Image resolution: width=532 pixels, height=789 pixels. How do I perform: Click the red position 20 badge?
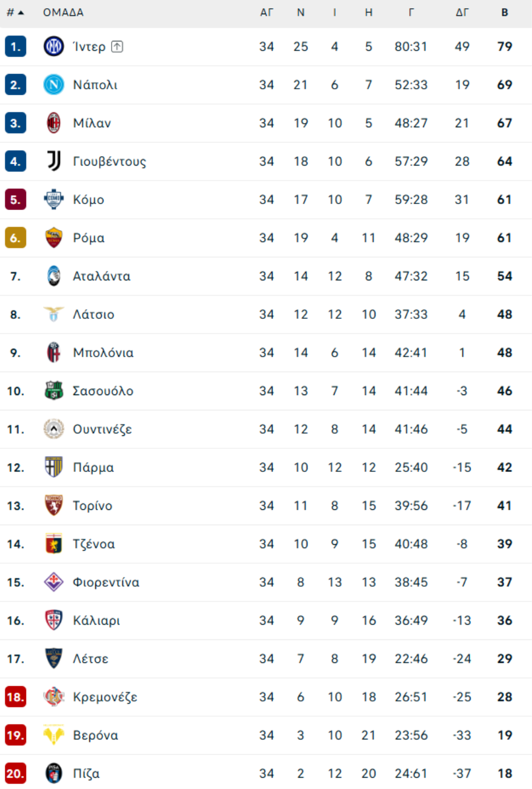[15, 773]
